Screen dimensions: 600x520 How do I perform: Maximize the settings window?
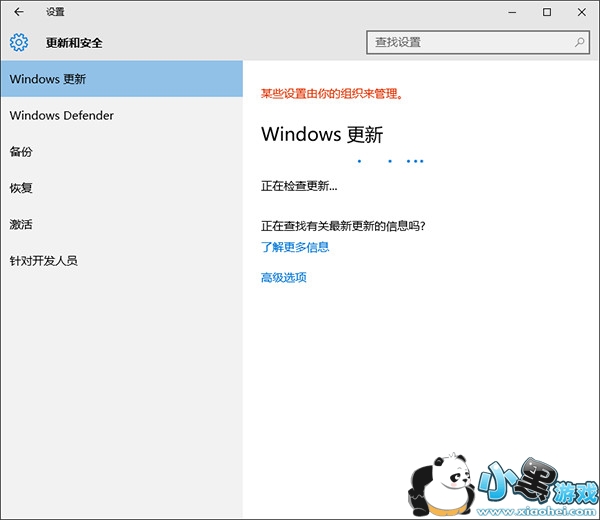click(x=547, y=12)
